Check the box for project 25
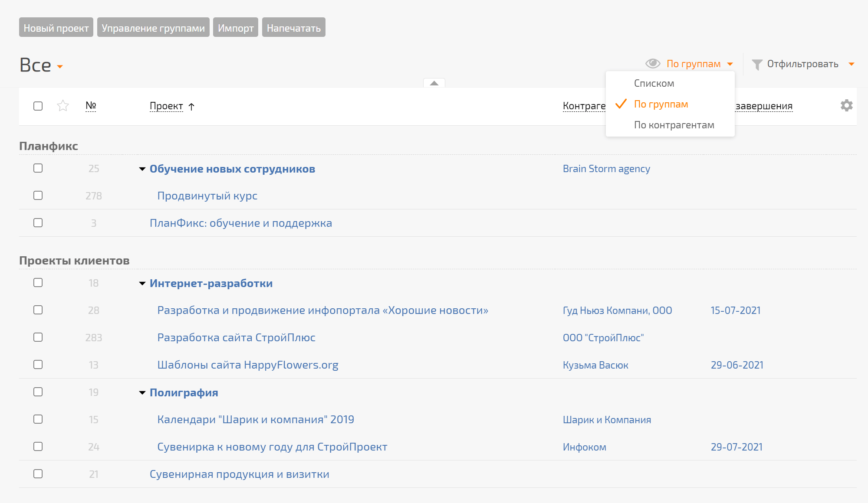Viewport: 868px width, 503px height. pos(38,168)
